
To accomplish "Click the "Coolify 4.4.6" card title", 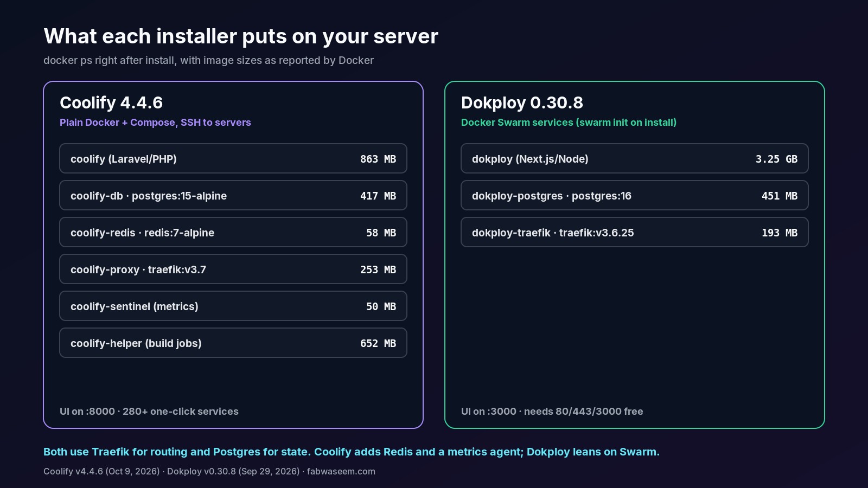I will coord(111,102).
